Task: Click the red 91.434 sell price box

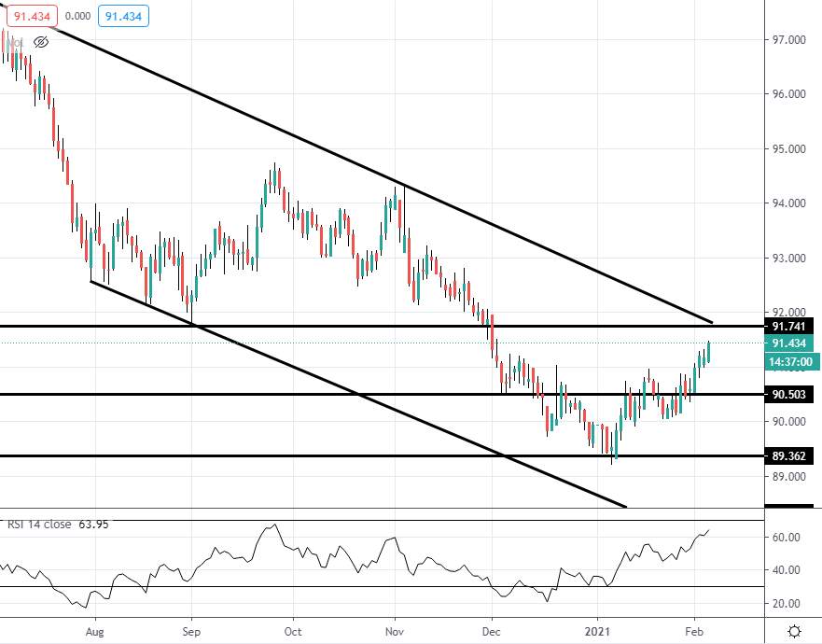Action: [x=32, y=16]
